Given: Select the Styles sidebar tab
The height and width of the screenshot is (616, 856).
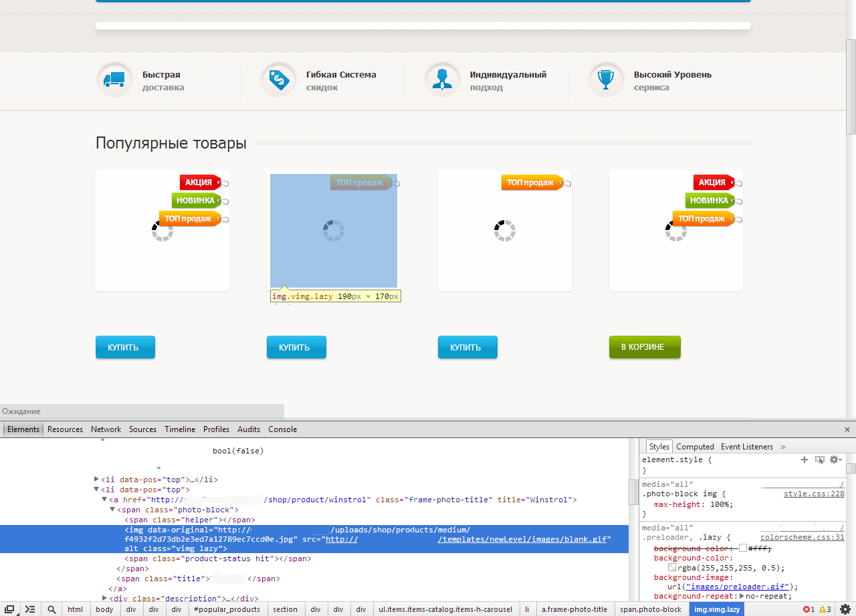Looking at the screenshot, I should pyautogui.click(x=659, y=447).
